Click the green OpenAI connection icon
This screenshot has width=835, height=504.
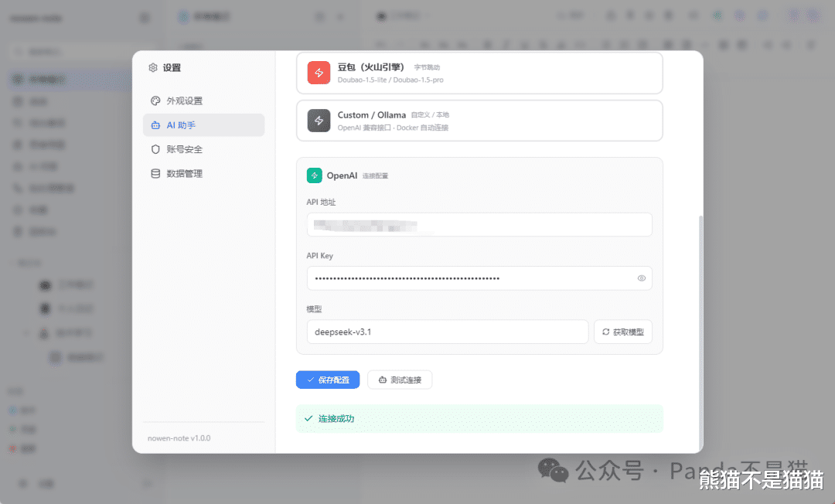tap(314, 175)
